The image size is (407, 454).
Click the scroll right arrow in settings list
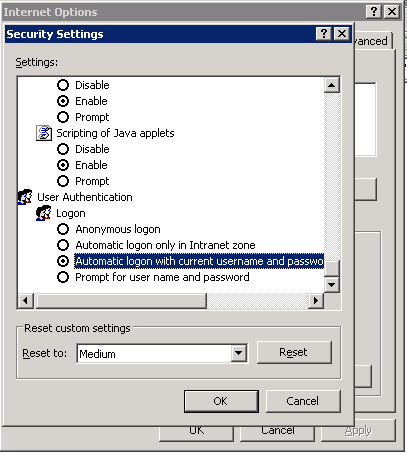point(315,301)
